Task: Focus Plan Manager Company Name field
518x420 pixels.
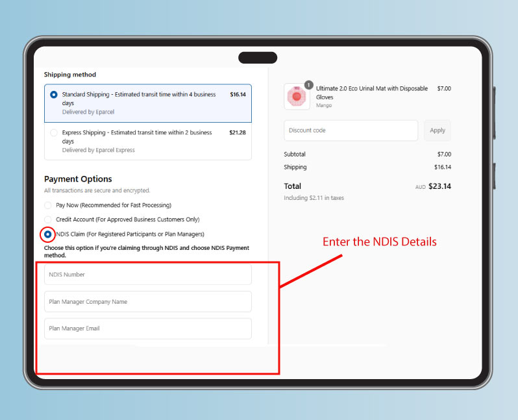Action: 148,301
